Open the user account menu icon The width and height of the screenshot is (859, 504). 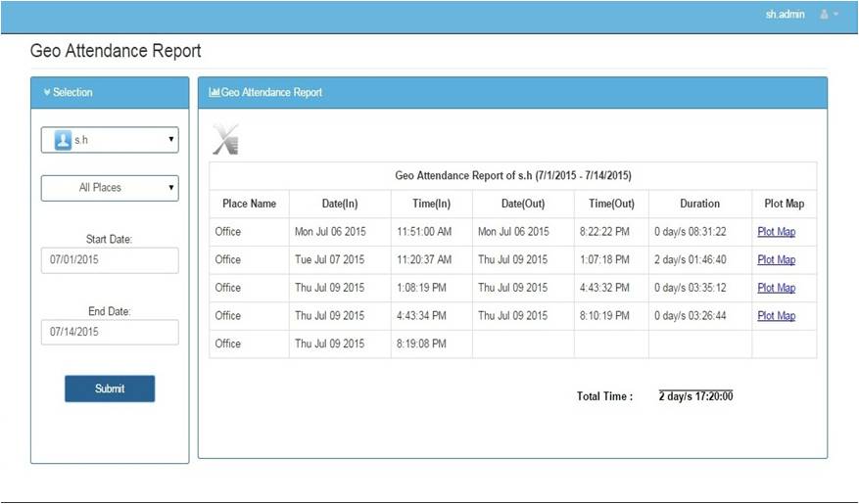pos(824,15)
